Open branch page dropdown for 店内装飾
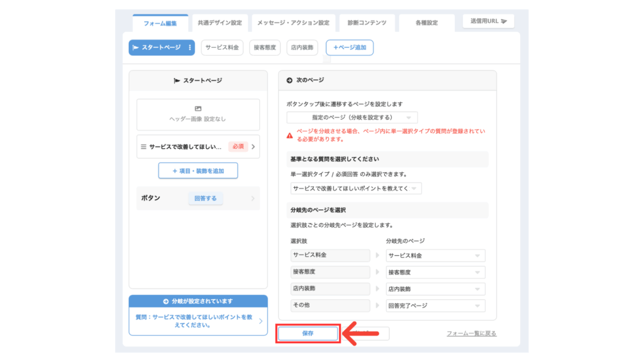Screen dimensions: 644x362 (x=435, y=289)
